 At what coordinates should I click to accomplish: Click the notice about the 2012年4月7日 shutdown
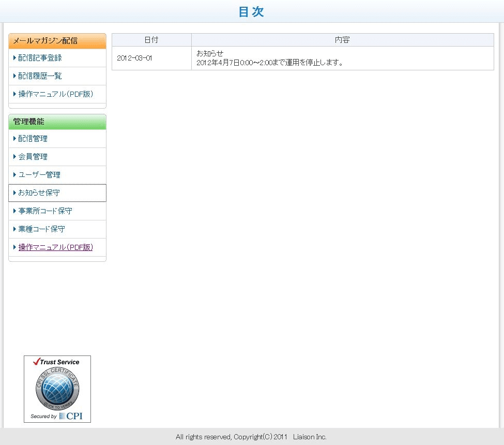tap(342, 58)
